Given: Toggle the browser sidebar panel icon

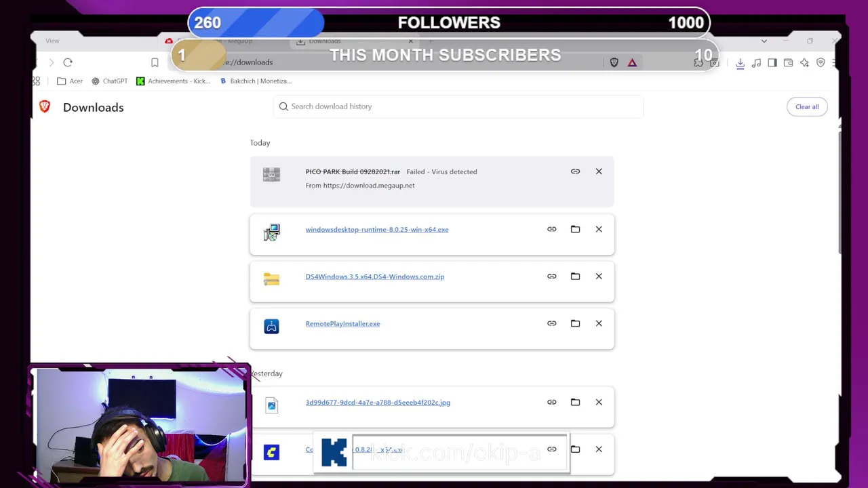Looking at the screenshot, I should pyautogui.click(x=772, y=63).
